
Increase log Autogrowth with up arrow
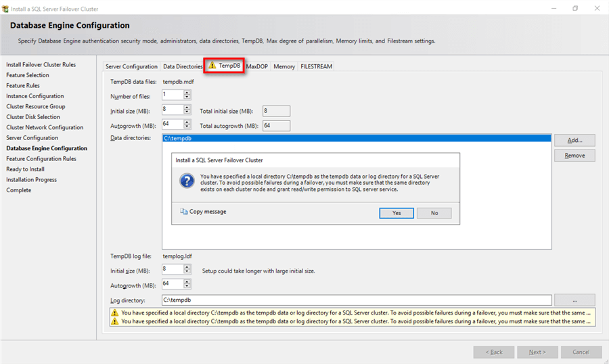coord(187,281)
